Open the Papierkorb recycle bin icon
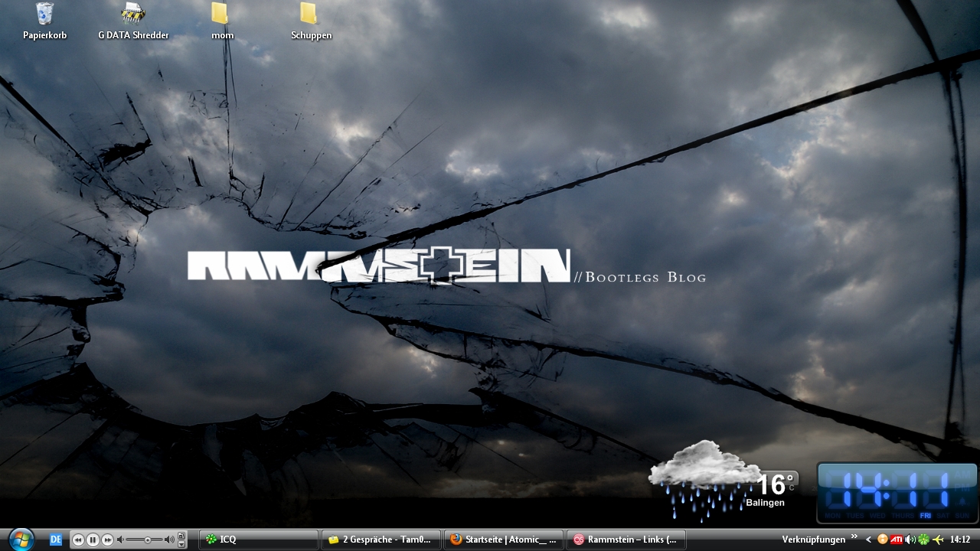Screen dimensions: 980x551 point(44,21)
